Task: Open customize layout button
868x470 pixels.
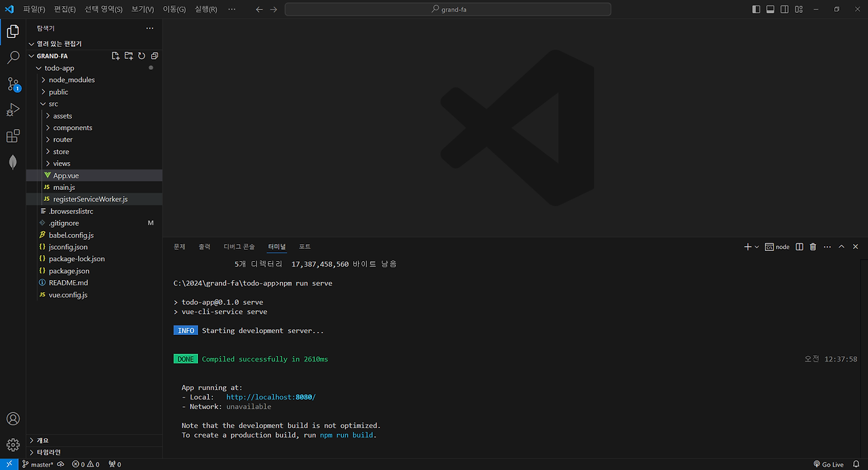Action: (x=799, y=9)
